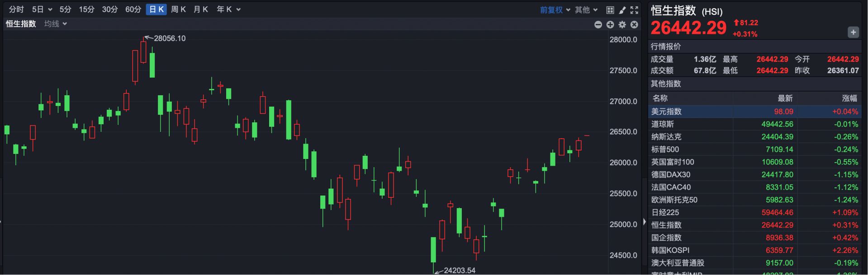Sort list by 名称 column header
Viewport: 868px width, 275px height.
660,98
